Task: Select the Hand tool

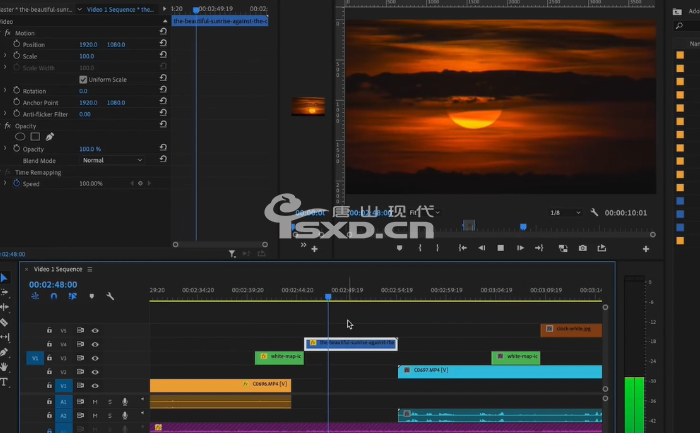Action: (x=4, y=367)
